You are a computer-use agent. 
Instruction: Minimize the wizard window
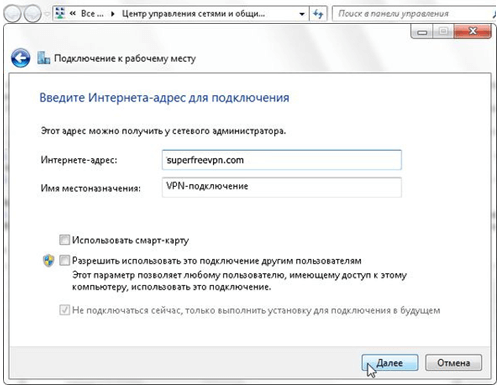422,32
